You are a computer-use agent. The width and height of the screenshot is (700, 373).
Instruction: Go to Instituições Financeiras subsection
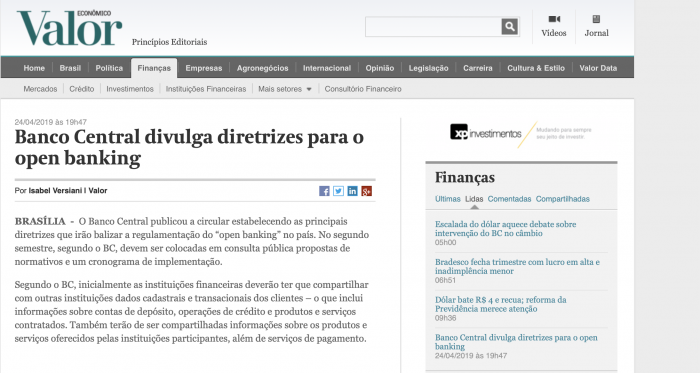(206, 89)
